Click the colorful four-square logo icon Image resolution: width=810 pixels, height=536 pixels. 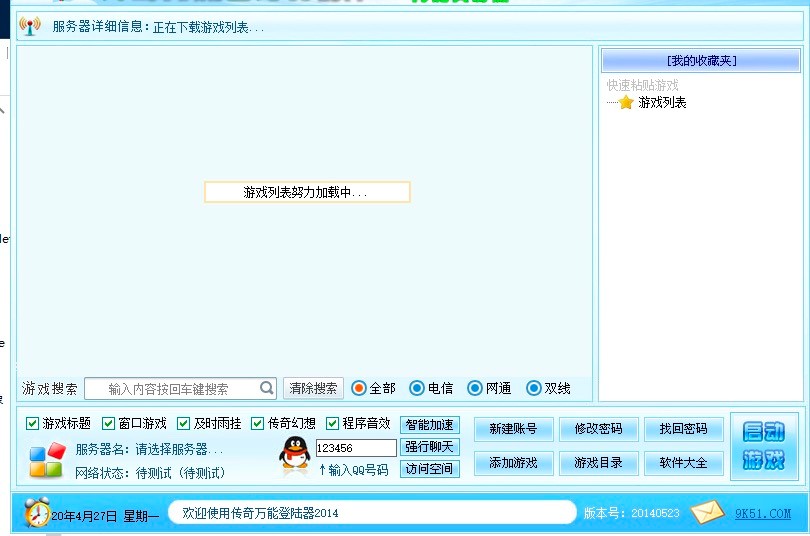48,460
